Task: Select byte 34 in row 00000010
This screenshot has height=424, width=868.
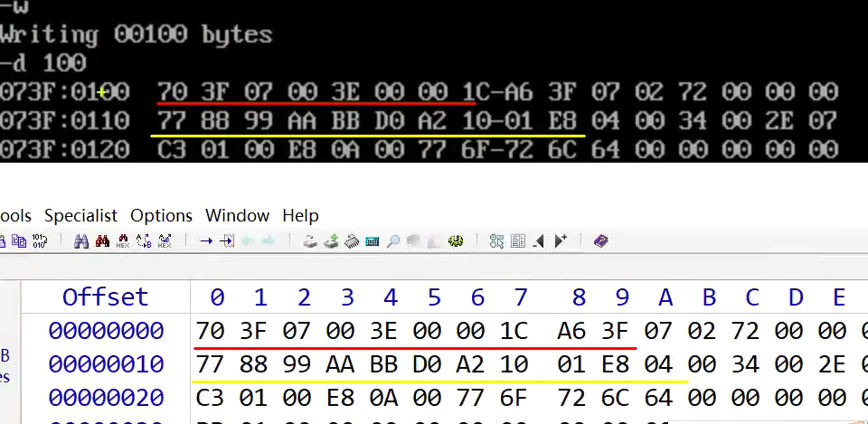Action: pos(745,364)
